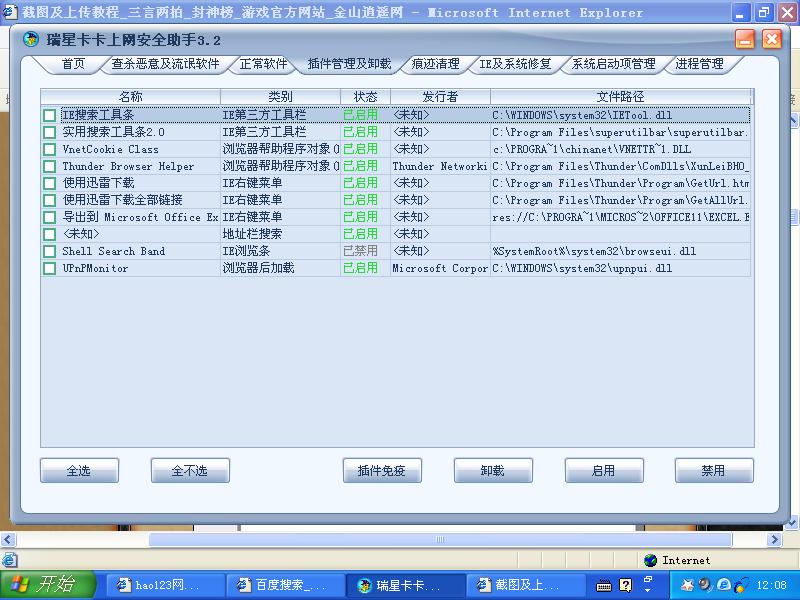
Task: Click the language bar keyboard icon
Action: tap(604, 586)
